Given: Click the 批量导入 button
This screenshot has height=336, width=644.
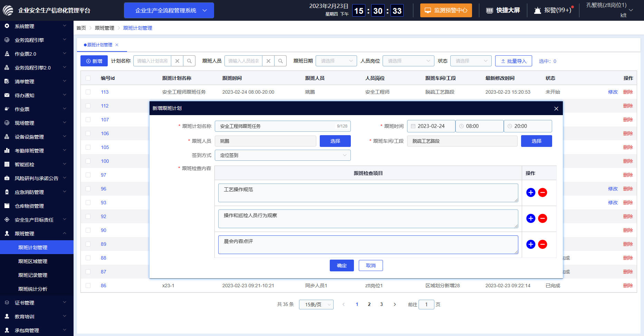Looking at the screenshot, I should click(513, 61).
